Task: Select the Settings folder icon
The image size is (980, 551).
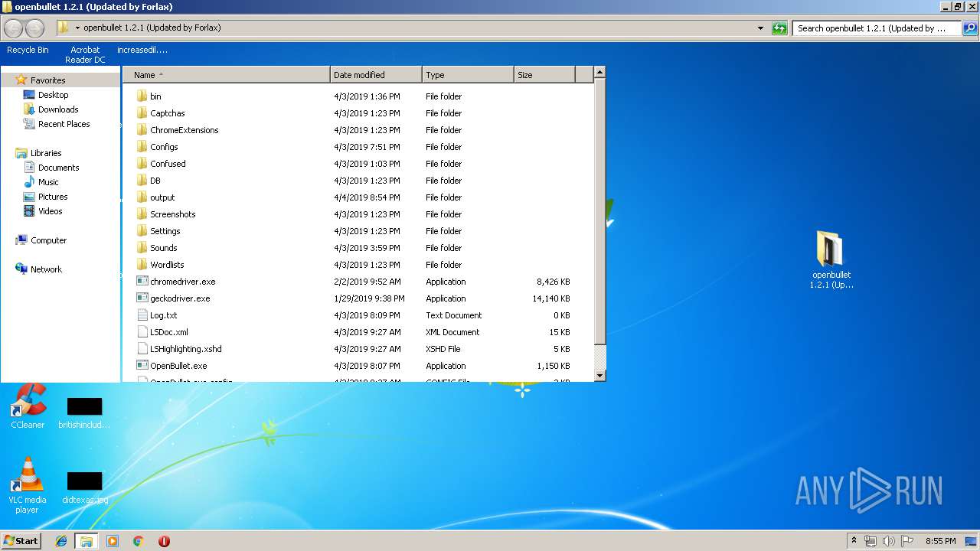Action: coord(142,231)
